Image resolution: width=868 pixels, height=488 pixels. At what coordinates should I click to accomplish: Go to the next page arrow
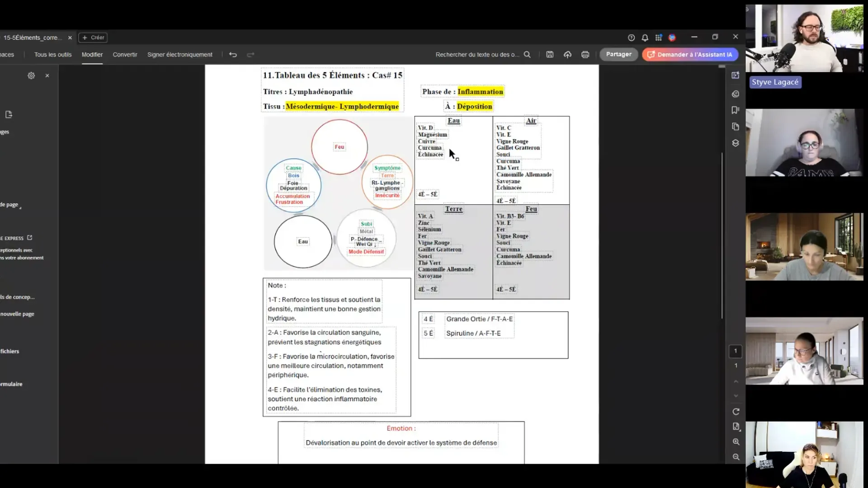click(x=736, y=396)
